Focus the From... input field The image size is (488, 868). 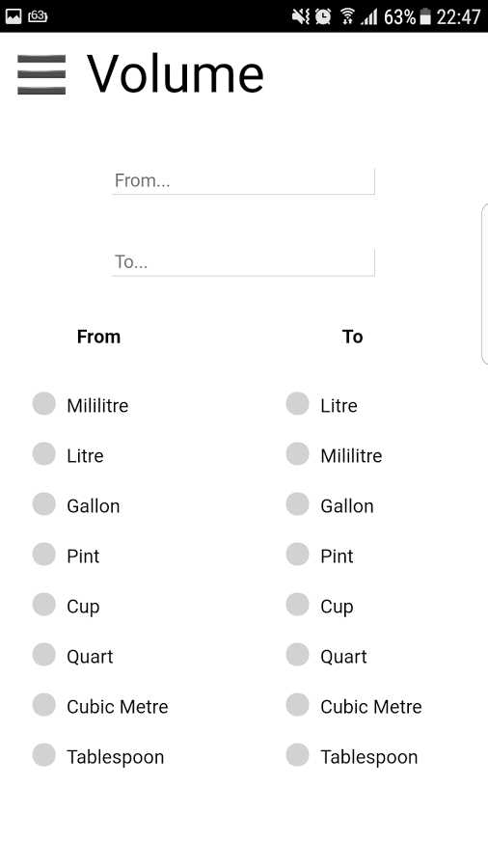coord(243,181)
